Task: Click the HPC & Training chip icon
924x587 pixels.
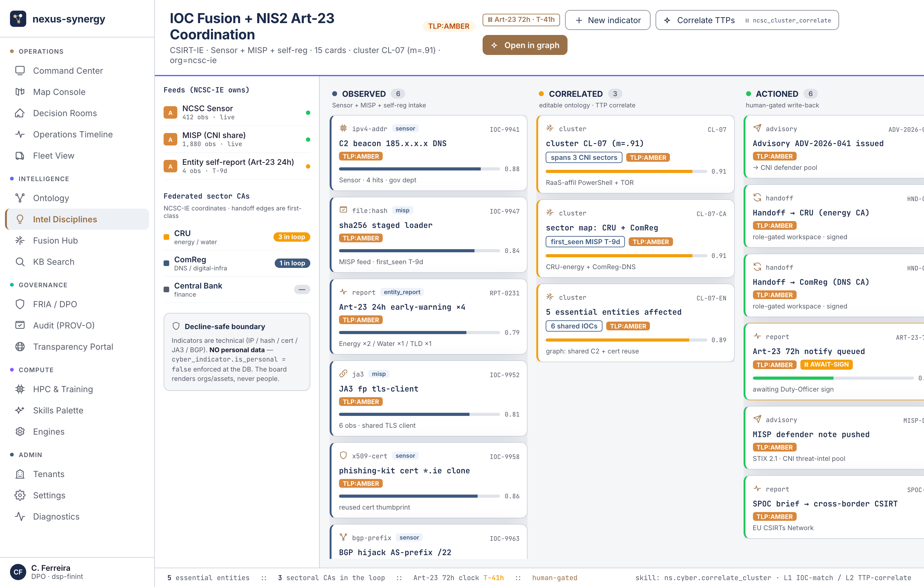Action: pyautogui.click(x=20, y=389)
